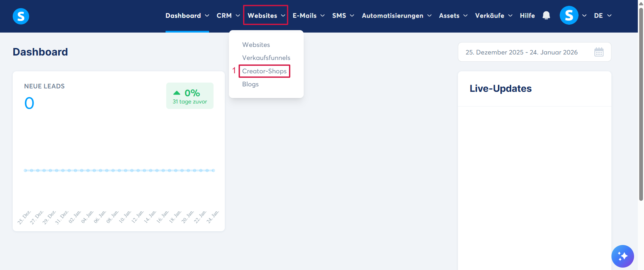The width and height of the screenshot is (644, 270).
Task: Open the CRM nav item
Action: [224, 15]
